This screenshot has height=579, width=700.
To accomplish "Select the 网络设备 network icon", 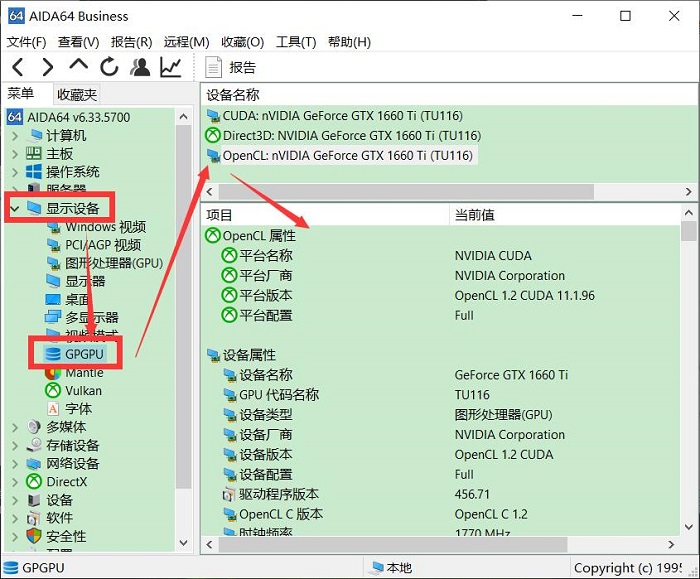I will pyautogui.click(x=34, y=464).
